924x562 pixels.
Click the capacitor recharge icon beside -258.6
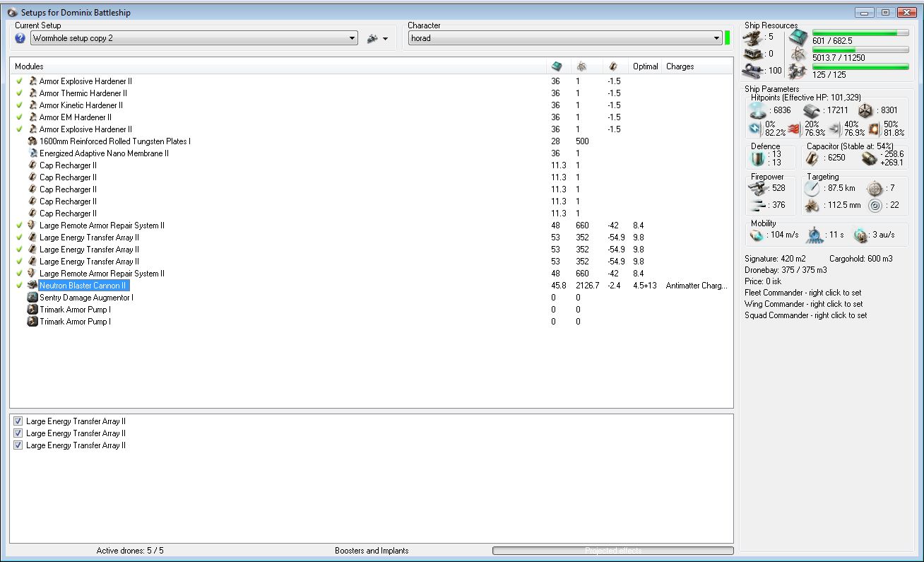click(870, 158)
